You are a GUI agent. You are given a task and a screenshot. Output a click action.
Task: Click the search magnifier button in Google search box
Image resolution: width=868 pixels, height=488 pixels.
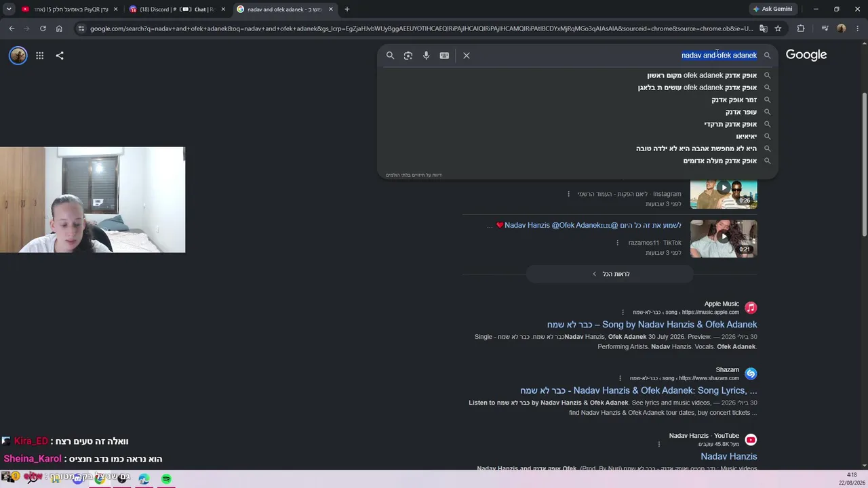point(390,56)
